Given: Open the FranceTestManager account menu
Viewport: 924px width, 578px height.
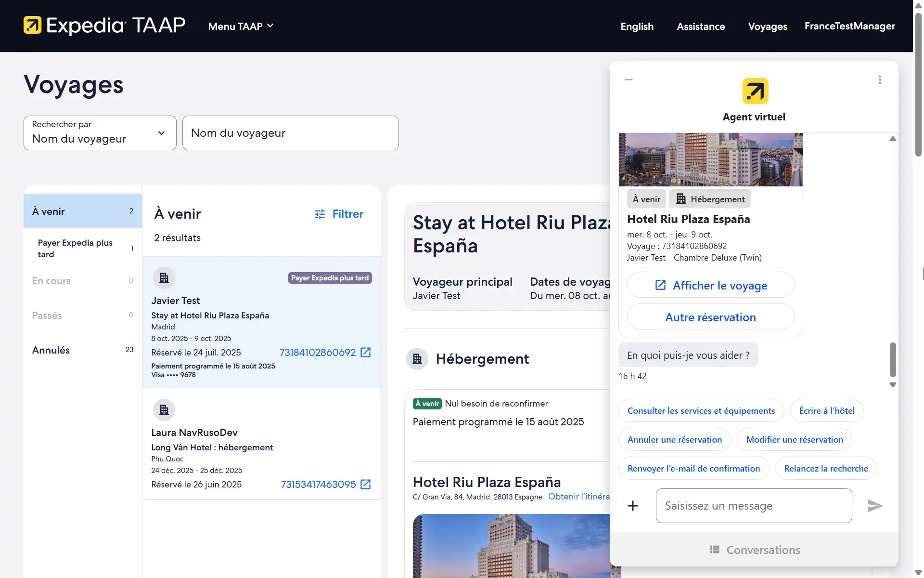Looking at the screenshot, I should 849,26.
